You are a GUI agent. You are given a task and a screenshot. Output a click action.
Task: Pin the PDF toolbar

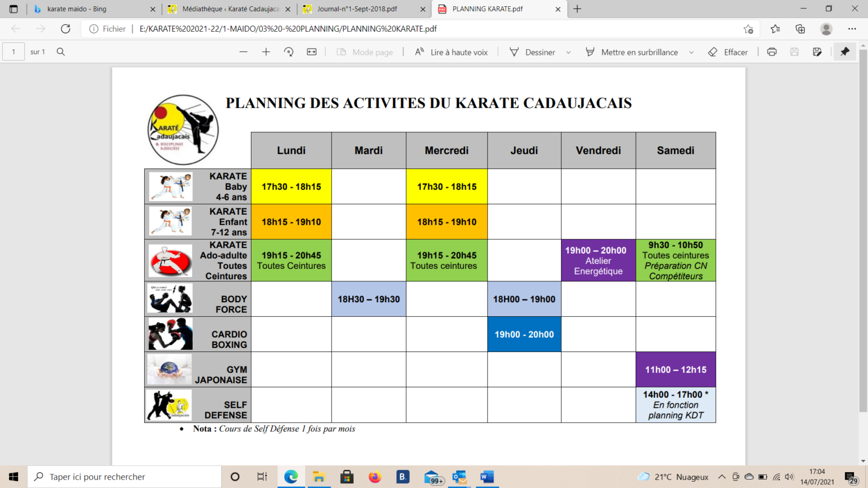(x=845, y=52)
